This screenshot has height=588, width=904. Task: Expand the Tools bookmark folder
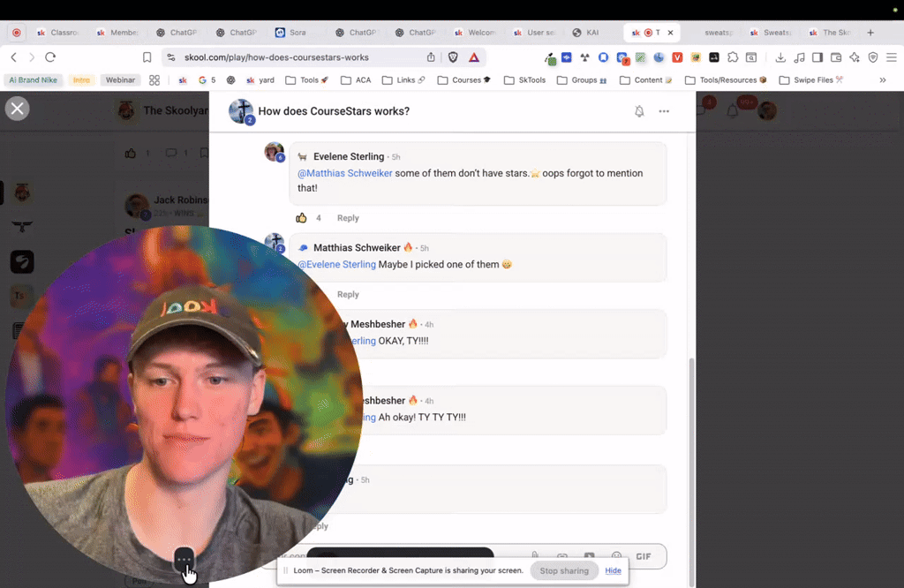306,80
